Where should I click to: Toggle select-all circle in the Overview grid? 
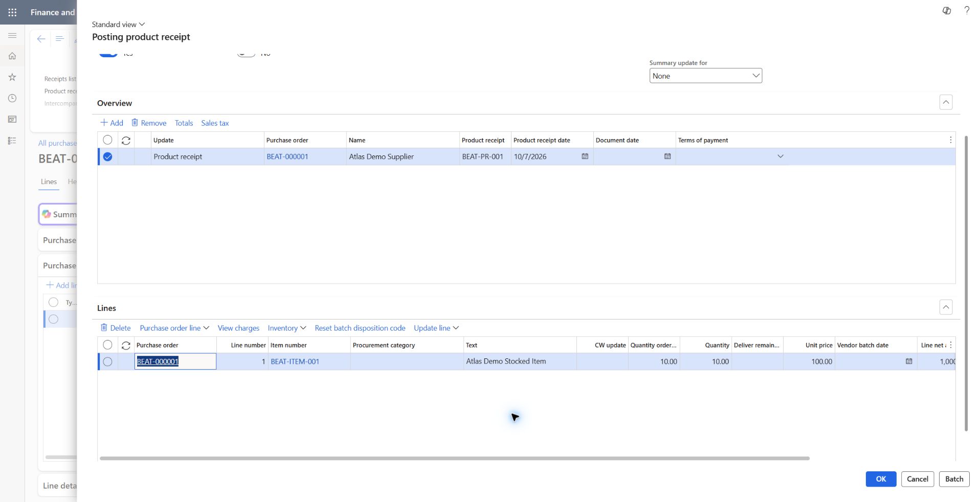107,140
